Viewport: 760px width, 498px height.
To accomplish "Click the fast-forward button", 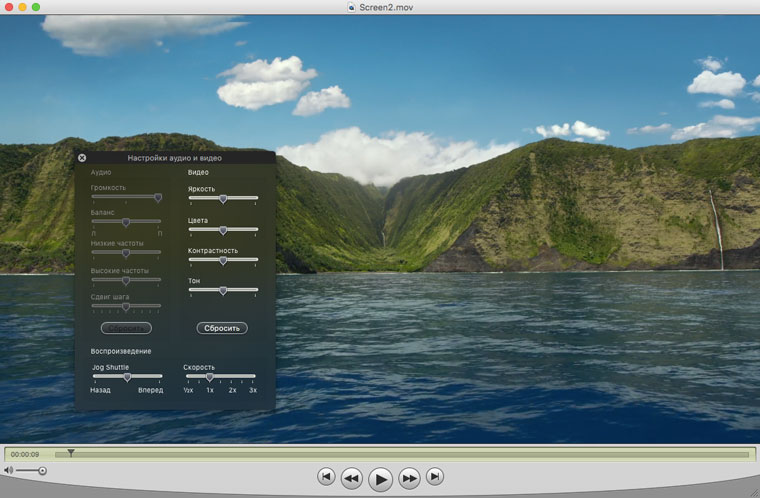I will (410, 479).
